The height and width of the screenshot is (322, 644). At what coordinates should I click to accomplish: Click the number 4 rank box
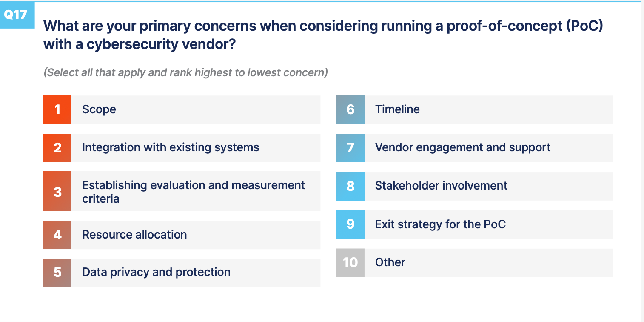[57, 235]
